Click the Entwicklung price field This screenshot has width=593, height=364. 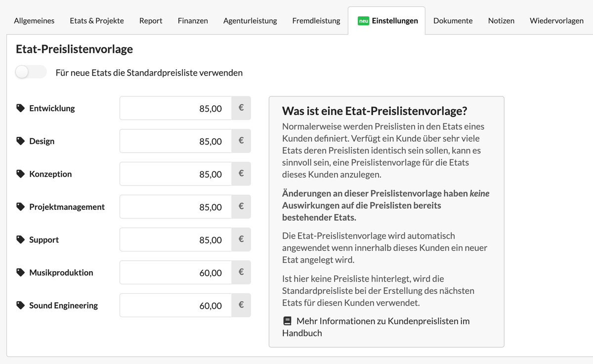click(176, 108)
